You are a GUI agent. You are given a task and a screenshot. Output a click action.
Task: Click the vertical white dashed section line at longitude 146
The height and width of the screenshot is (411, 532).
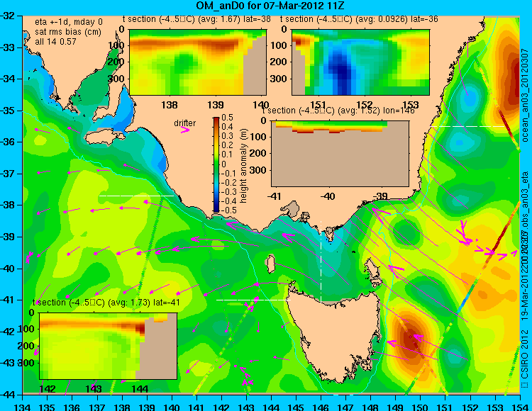321,261
